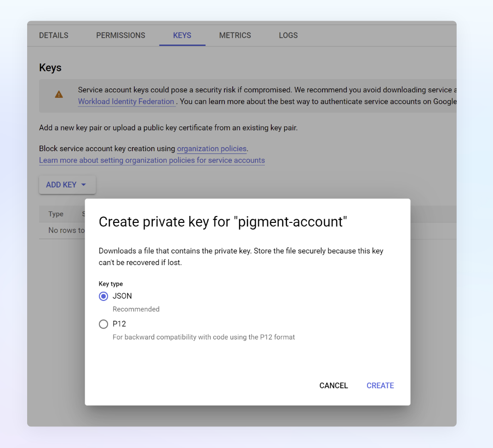Click the Recommended caption under JSON
The image size is (493, 448).
pyautogui.click(x=136, y=309)
